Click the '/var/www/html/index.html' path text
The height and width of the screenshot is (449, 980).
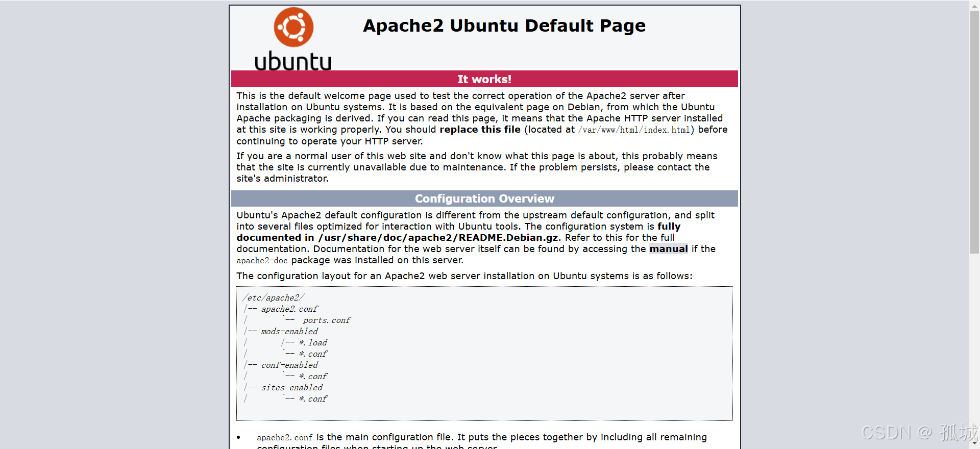click(x=634, y=130)
